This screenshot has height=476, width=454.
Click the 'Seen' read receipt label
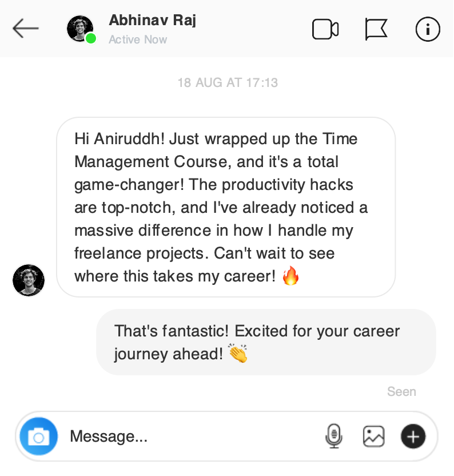point(401,391)
